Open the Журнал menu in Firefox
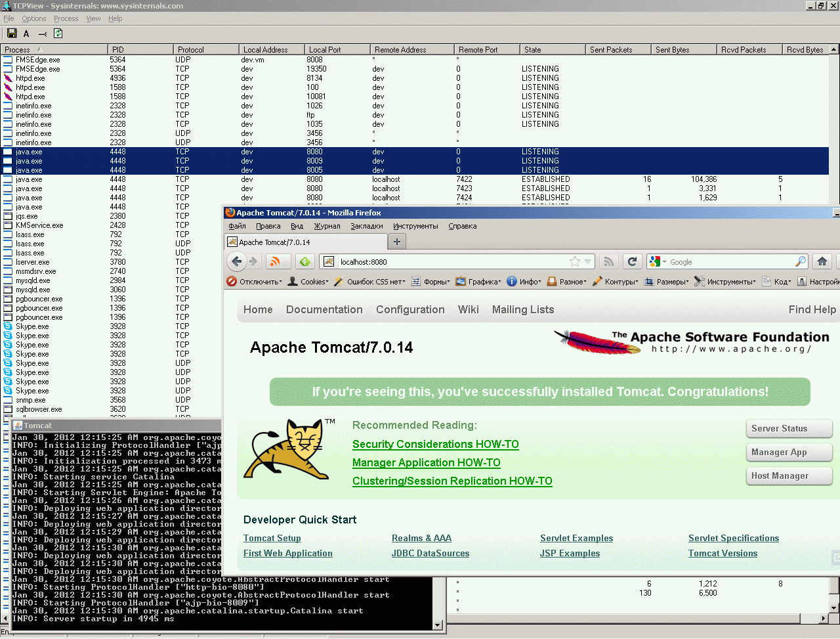 327,226
